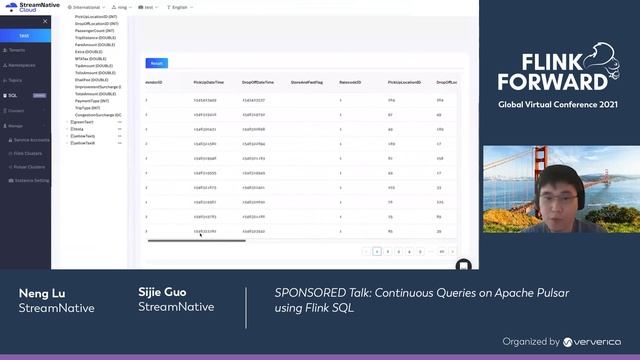
Task: Select TripType (INT) column in tree
Action: click(x=87, y=108)
